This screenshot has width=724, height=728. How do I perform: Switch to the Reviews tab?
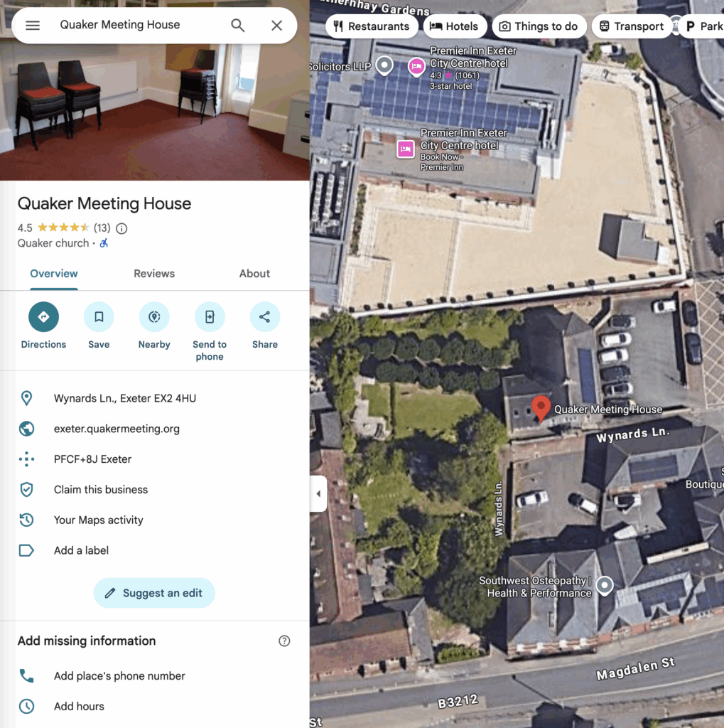pos(154,274)
